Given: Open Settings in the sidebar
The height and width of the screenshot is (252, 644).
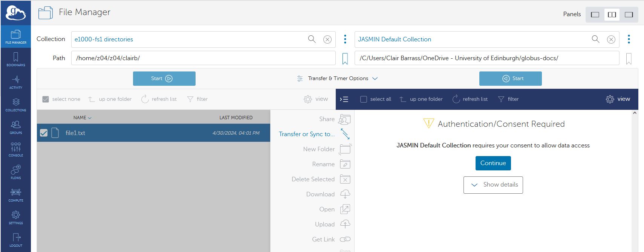Looking at the screenshot, I should tap(16, 217).
